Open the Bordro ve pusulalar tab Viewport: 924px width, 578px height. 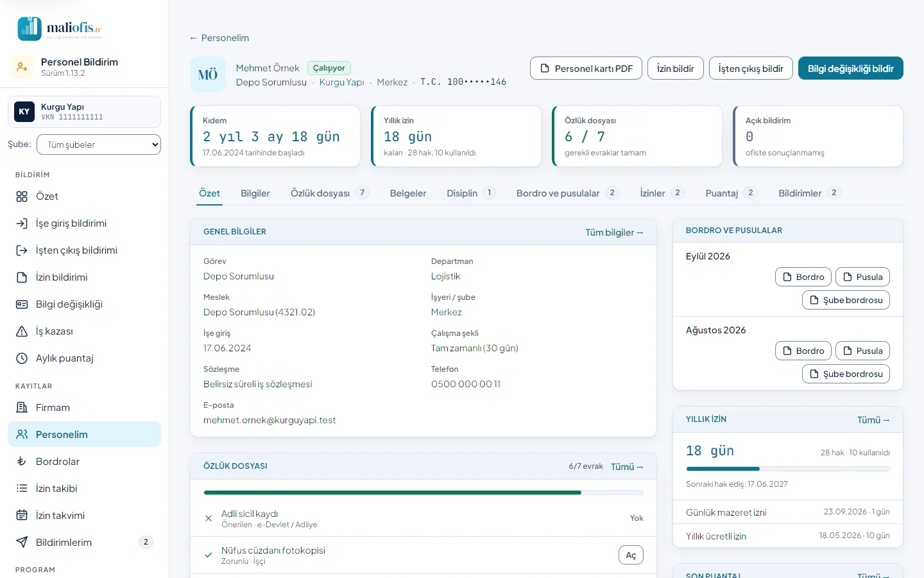(568, 193)
